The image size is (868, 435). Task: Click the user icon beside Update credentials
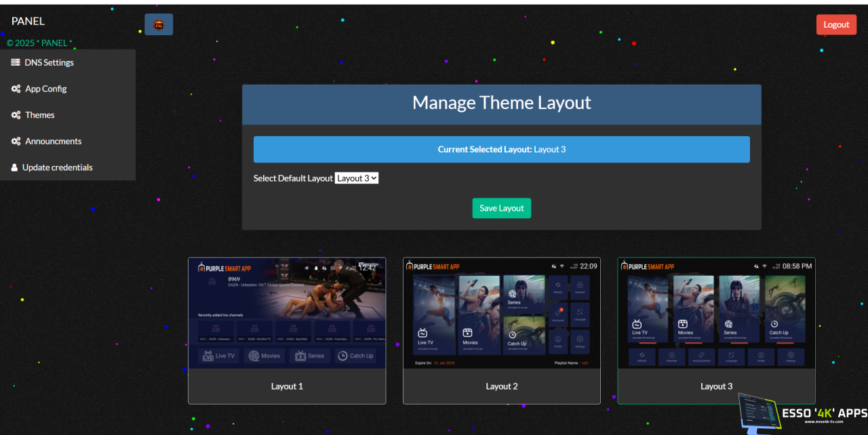pos(14,167)
